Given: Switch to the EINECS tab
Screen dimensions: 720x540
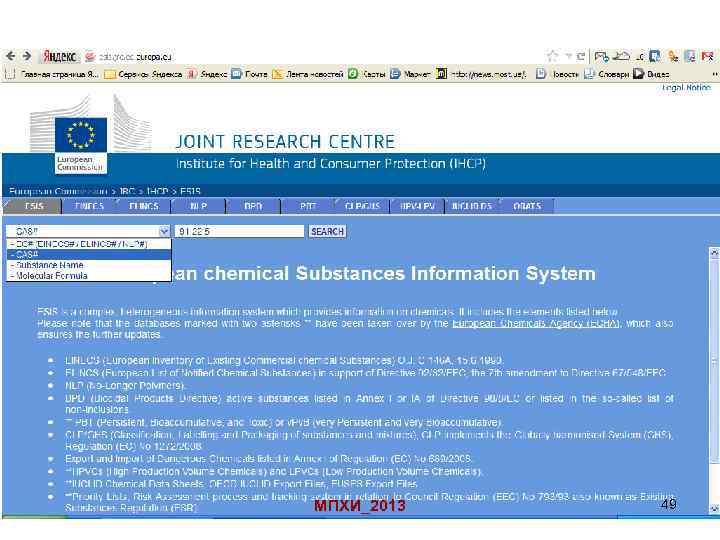Looking at the screenshot, I should point(89,206).
